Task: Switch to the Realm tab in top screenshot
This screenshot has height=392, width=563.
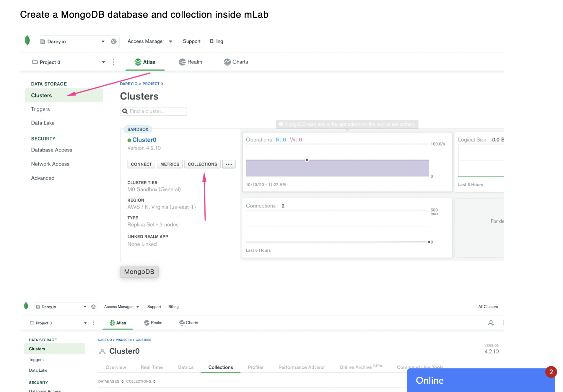Action: pyautogui.click(x=191, y=62)
